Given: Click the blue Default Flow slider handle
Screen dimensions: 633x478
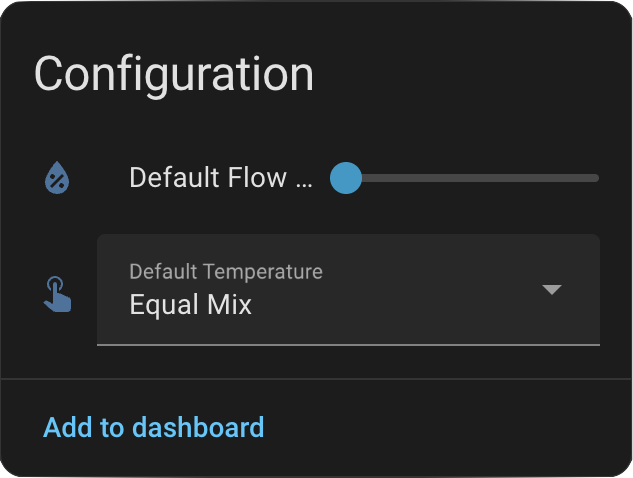Looking at the screenshot, I should tap(345, 178).
